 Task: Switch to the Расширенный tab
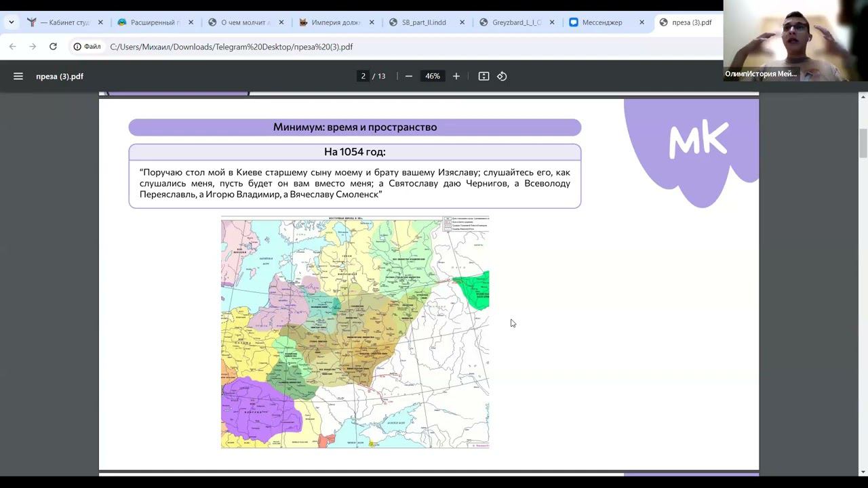click(155, 22)
